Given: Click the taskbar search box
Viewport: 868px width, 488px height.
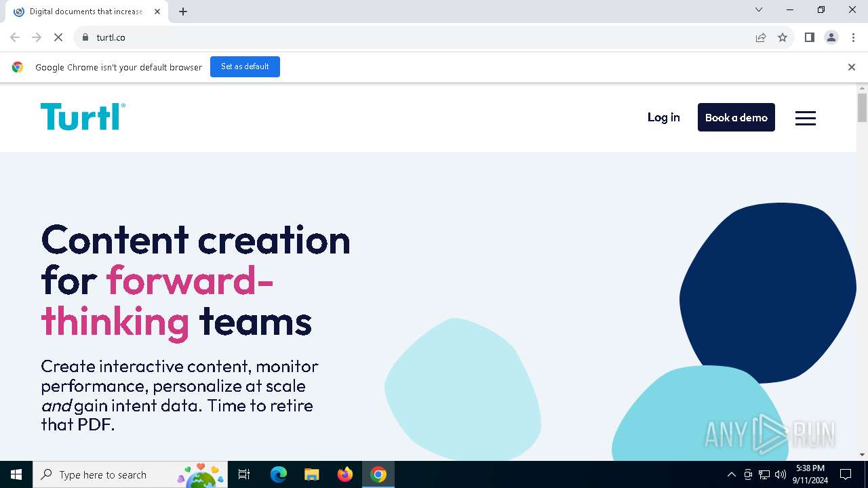Looking at the screenshot, I should (130, 474).
